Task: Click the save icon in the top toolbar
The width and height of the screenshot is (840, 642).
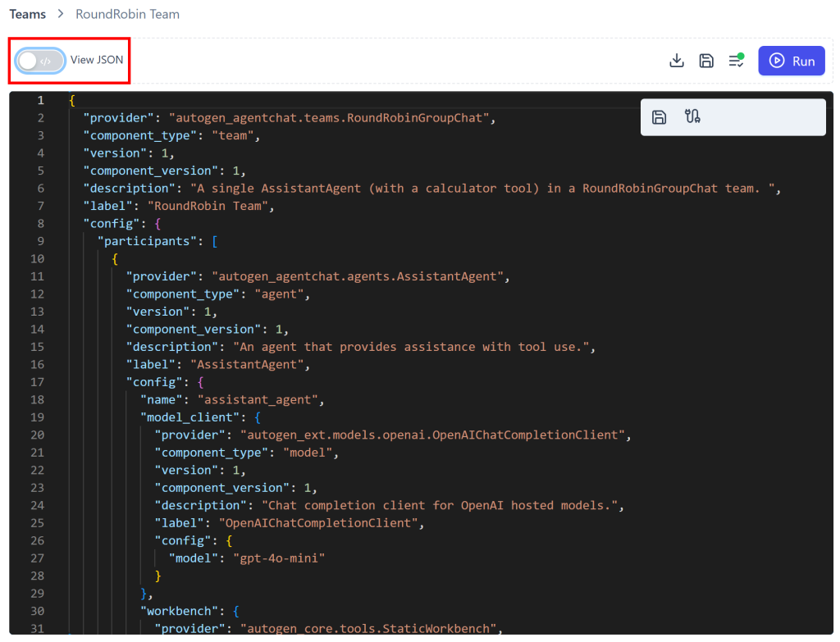Action: tap(706, 61)
